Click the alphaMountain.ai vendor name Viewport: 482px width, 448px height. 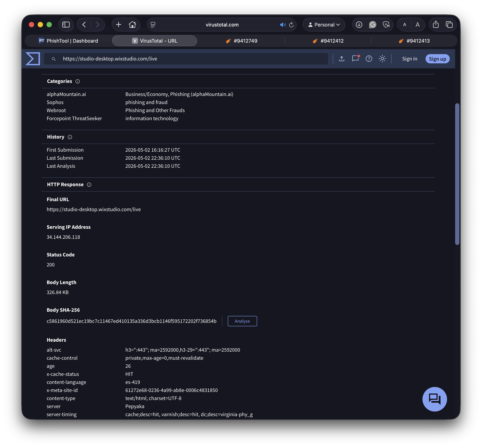click(x=66, y=94)
